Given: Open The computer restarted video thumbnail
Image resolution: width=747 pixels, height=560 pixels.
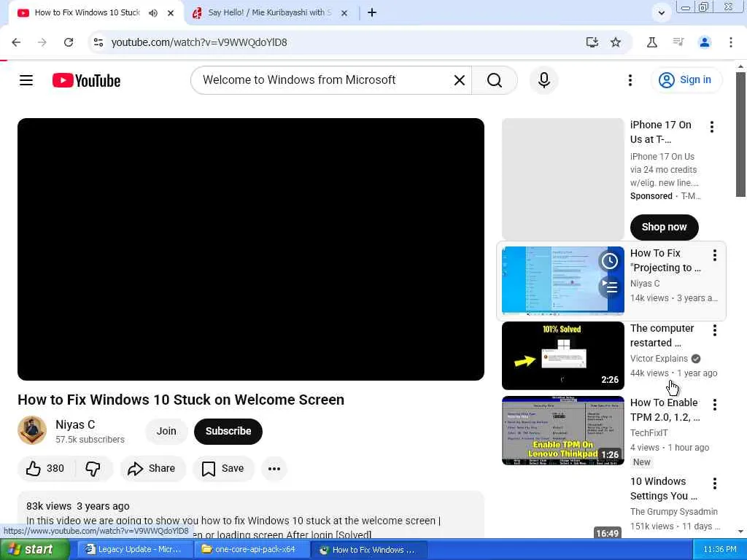Looking at the screenshot, I should (562, 355).
